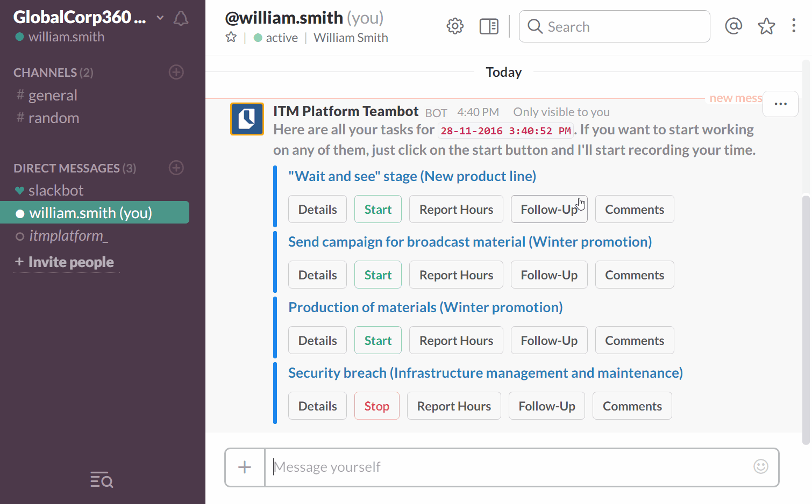Open the notifications bell in sidebar
The width and height of the screenshot is (812, 504).
(x=181, y=19)
